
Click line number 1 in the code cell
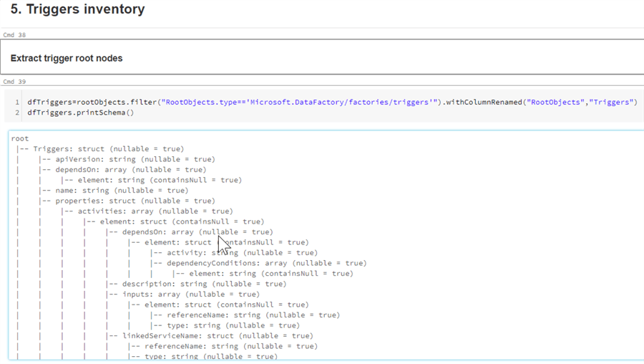(17, 102)
